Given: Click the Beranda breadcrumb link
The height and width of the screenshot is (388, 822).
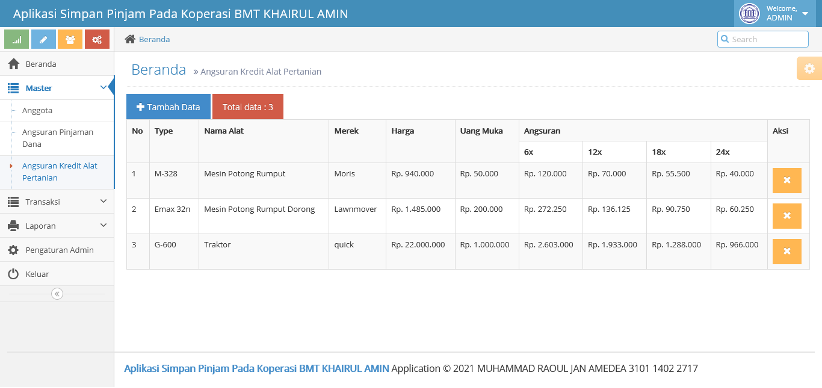Looking at the screenshot, I should tap(154, 39).
